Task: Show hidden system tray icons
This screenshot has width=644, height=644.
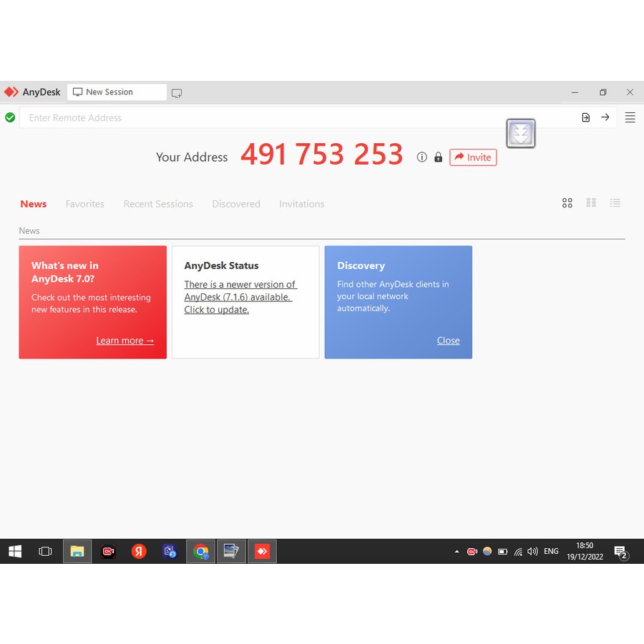Action: coord(457,552)
